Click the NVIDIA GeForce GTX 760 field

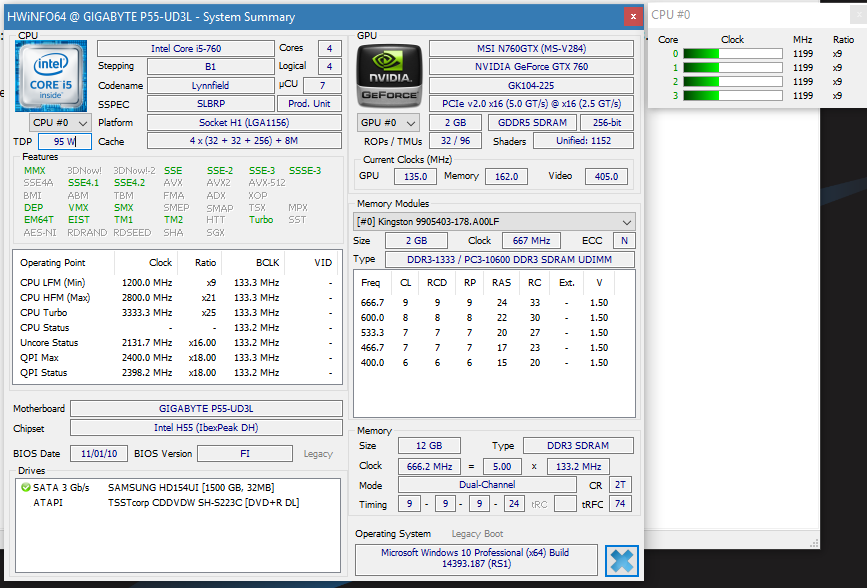tap(531, 67)
